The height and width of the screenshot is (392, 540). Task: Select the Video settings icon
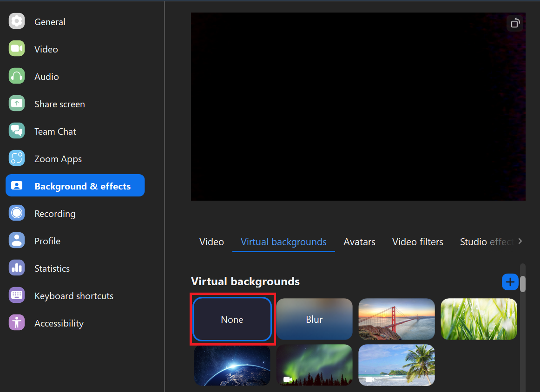pyautogui.click(x=16, y=49)
